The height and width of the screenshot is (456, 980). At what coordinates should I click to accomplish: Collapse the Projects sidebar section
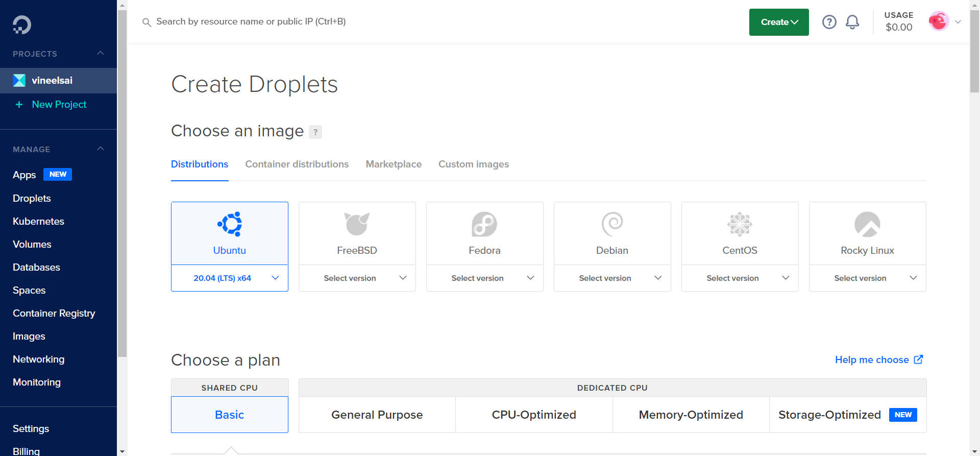click(x=101, y=54)
